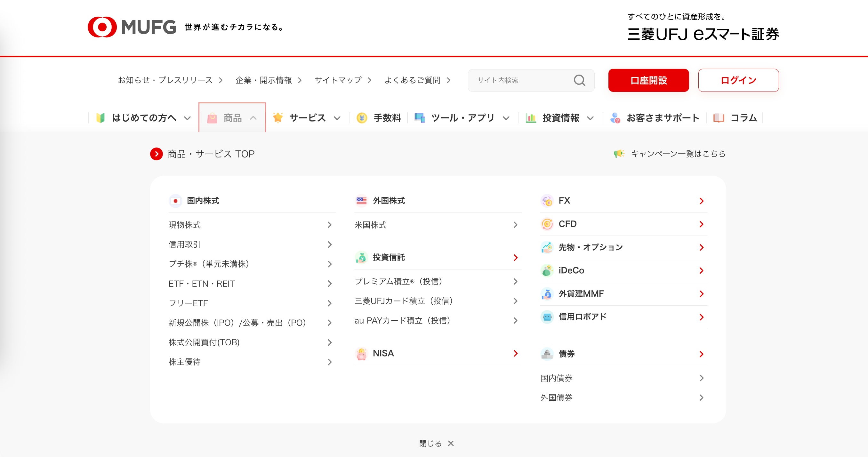Click the icon beside 外貨建MMF
Screen dimensions: 868x457
point(547,294)
